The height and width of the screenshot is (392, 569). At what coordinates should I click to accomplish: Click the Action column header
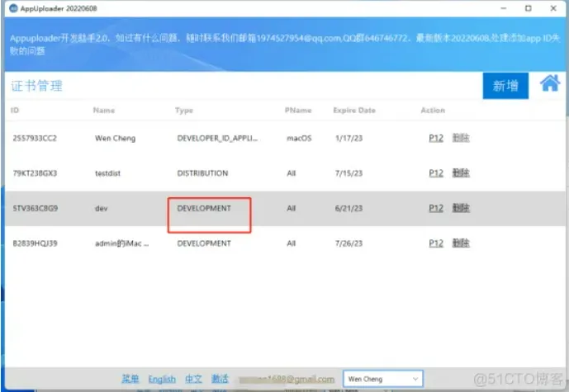(x=433, y=111)
